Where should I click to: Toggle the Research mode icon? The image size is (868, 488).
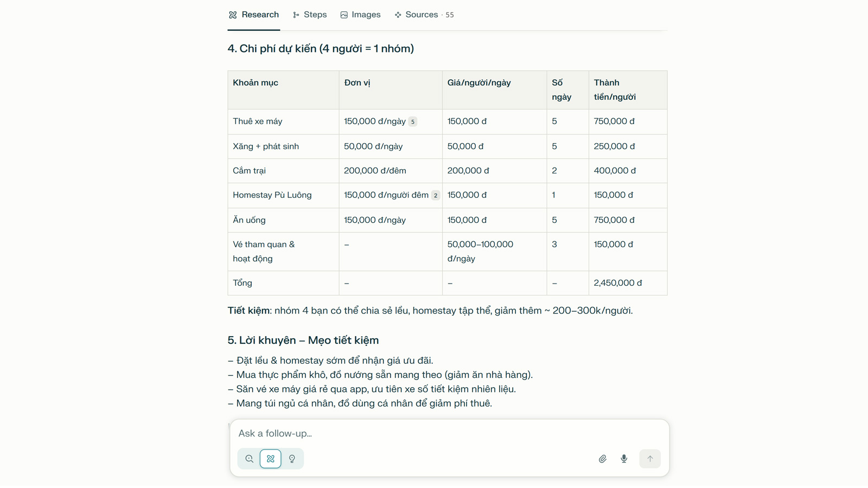[x=271, y=459]
